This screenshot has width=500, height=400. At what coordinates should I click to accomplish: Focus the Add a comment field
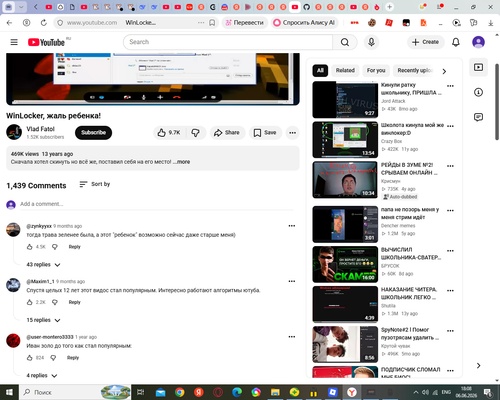(x=157, y=204)
